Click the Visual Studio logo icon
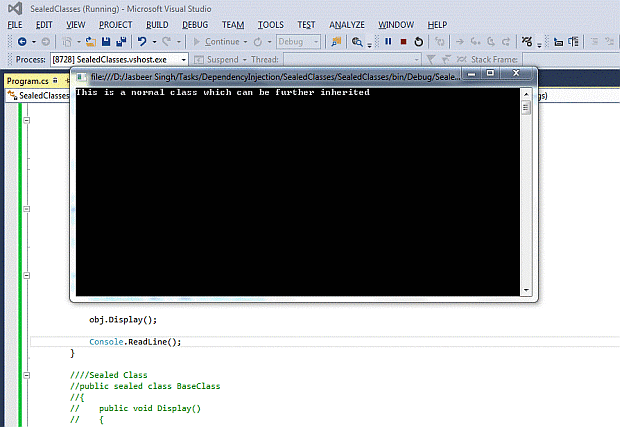 tap(15, 8)
